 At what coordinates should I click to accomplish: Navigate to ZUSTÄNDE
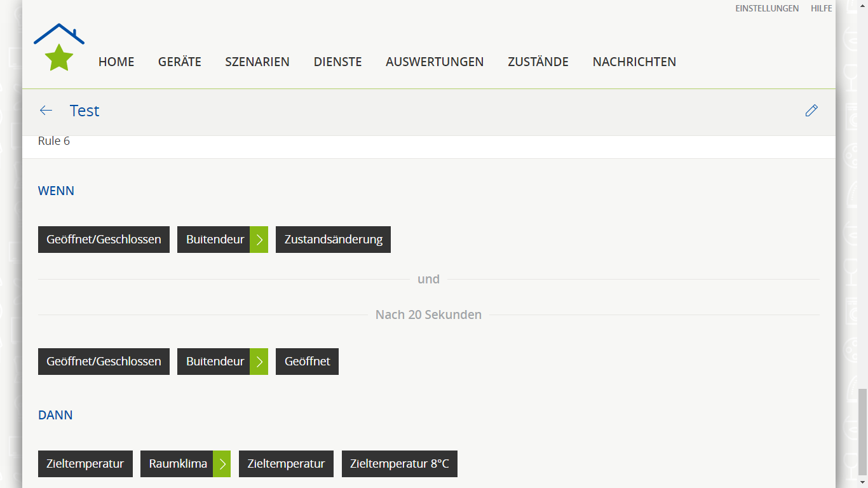(538, 62)
